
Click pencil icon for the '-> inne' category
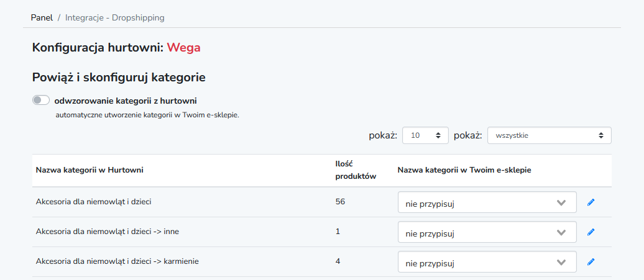591,232
